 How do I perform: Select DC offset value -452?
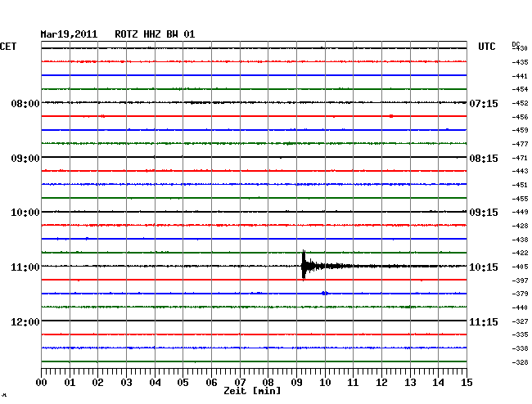pyautogui.click(x=520, y=103)
